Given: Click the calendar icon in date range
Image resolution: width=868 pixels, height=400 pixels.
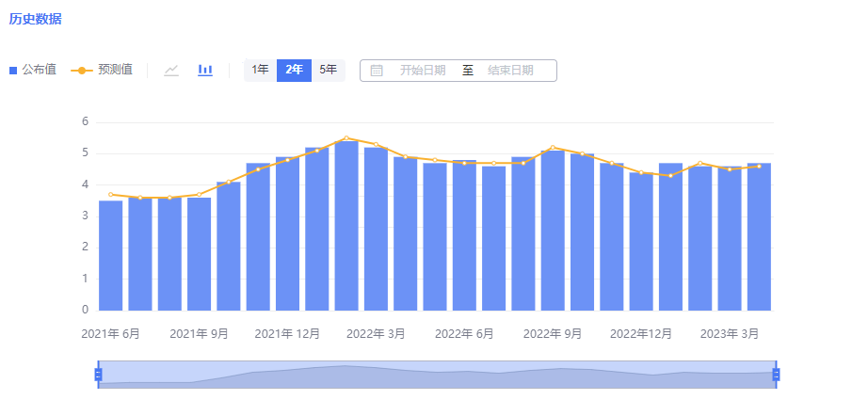Looking at the screenshot, I should [377, 71].
